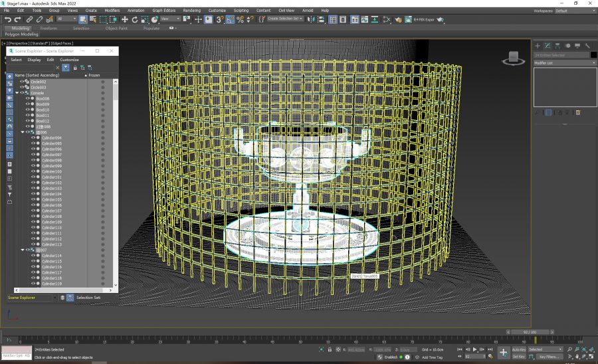Click the Select Object tool
The width and height of the screenshot is (598, 364).
coord(83,19)
